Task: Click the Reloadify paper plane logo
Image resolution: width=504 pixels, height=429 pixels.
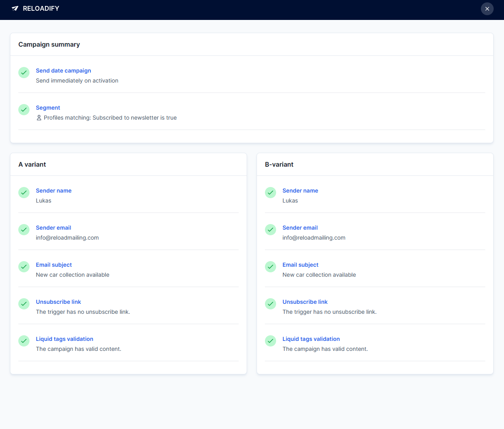Action: click(15, 8)
